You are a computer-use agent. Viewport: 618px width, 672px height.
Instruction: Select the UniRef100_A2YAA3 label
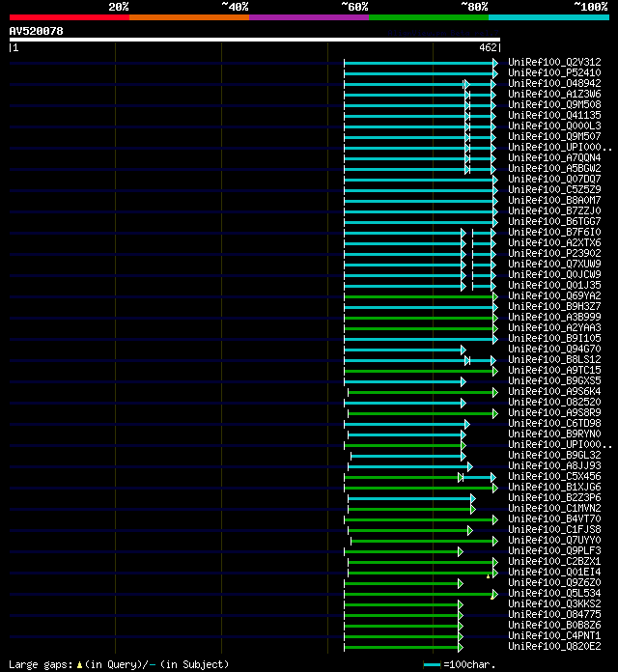(x=554, y=327)
